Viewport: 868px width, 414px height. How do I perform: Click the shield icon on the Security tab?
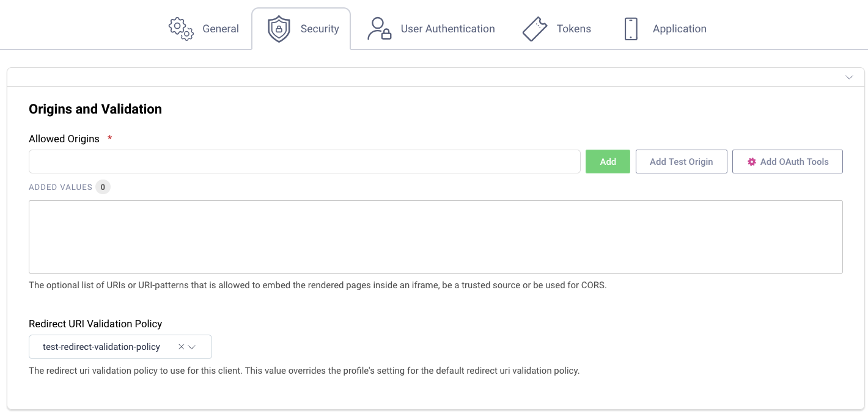click(279, 28)
